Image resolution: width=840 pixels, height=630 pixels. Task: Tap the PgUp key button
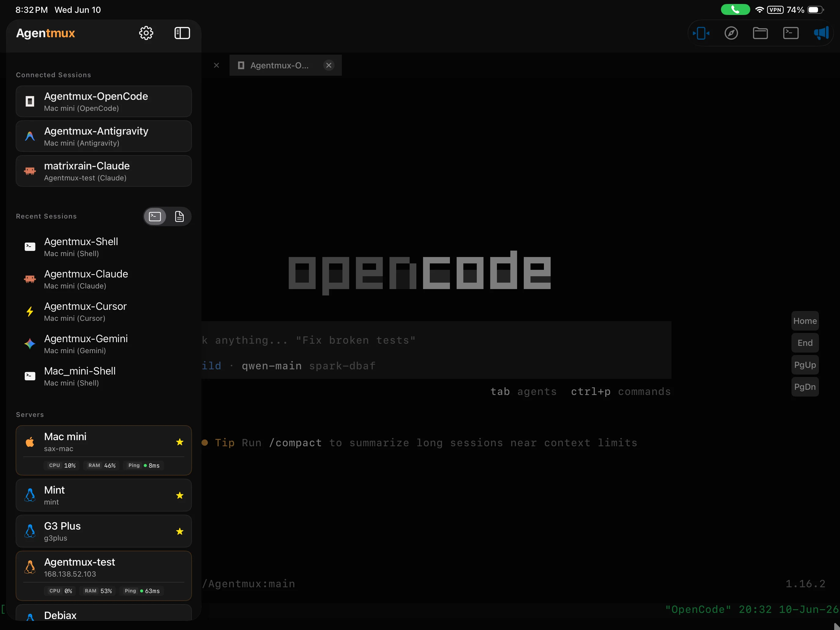(x=805, y=365)
